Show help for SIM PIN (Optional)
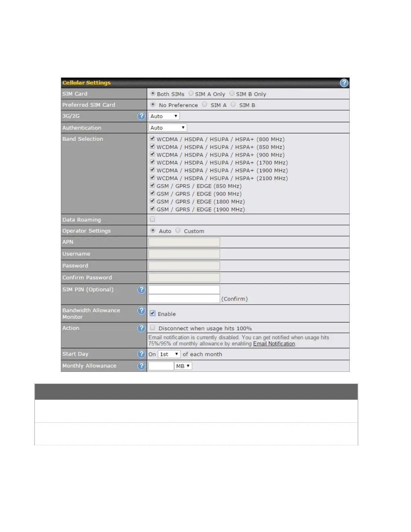411x532 pixels. [x=141, y=290]
